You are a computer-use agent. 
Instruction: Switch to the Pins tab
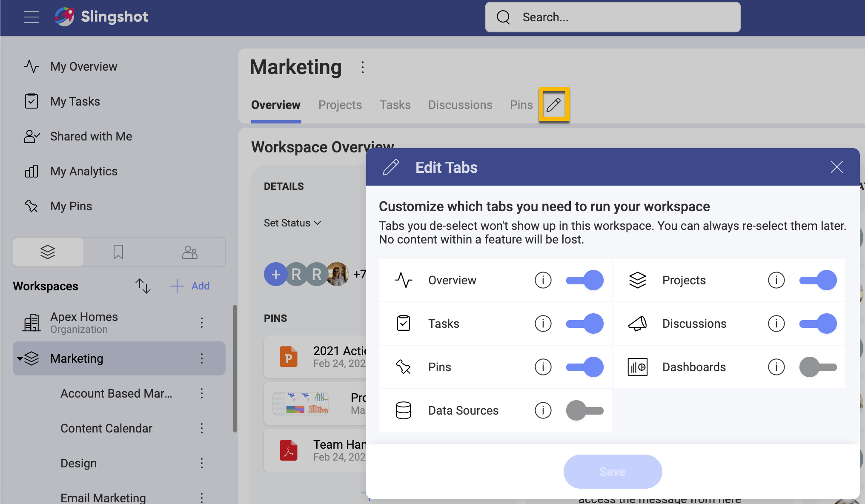pos(521,105)
